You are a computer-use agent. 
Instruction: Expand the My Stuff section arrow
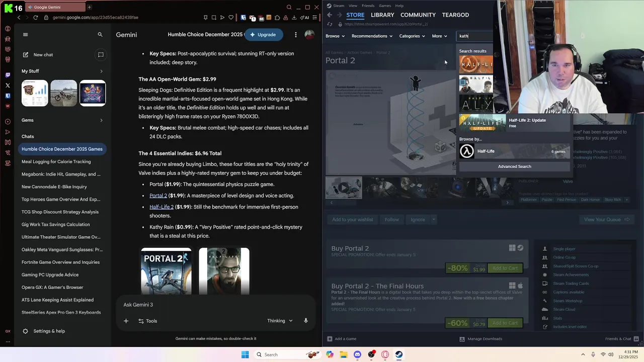101,71
